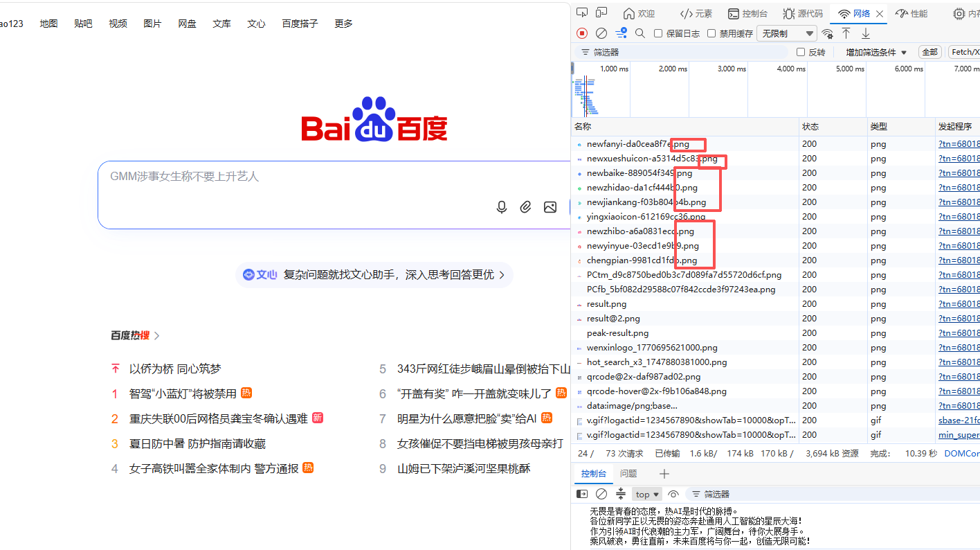
Task: Sort requests by 类型 column header
Action: point(901,127)
